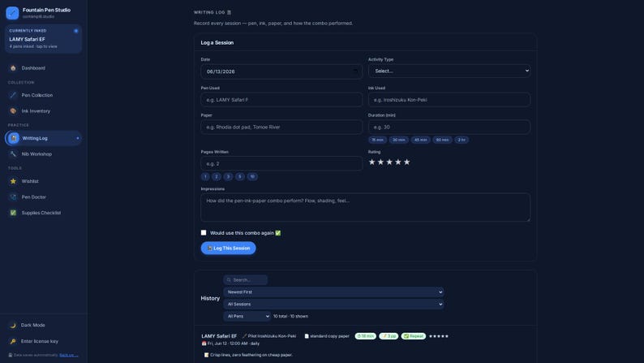Select Writing Log in the sidebar
644x363 pixels.
pyautogui.click(x=43, y=138)
